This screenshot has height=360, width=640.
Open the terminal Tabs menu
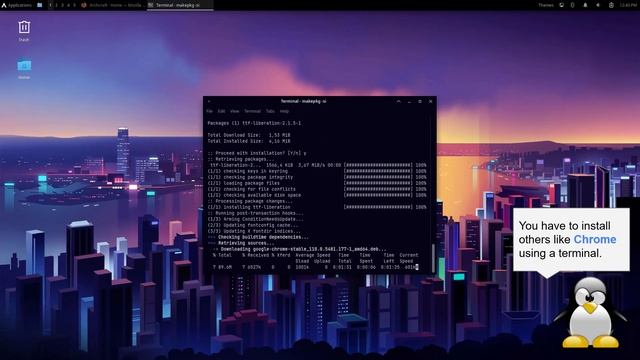270,111
